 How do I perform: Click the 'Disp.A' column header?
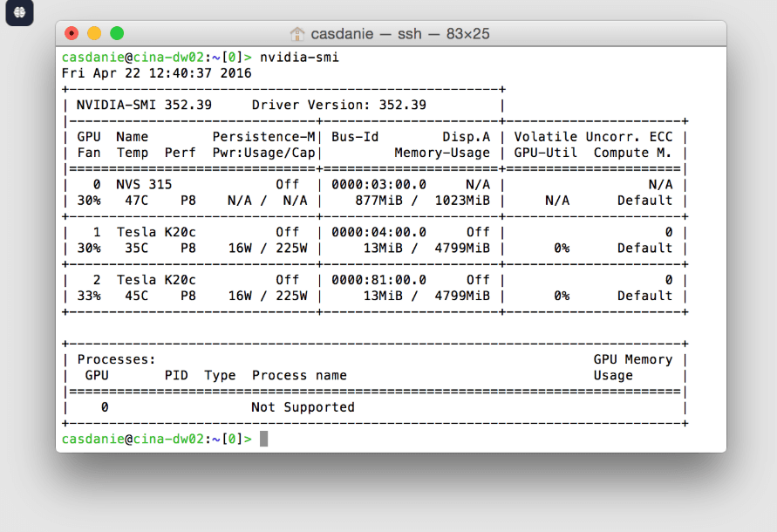click(467, 137)
